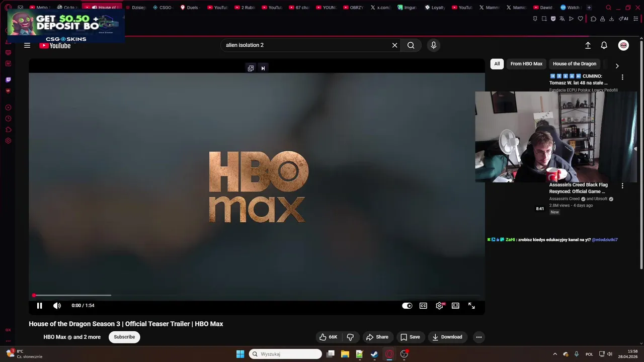
Task: Open the Windows Start menu
Action: click(240, 354)
